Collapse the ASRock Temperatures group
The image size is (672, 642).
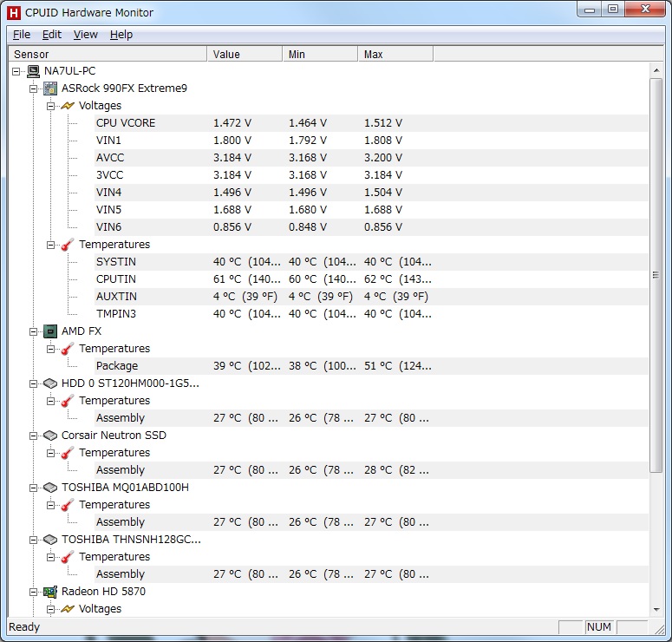pos(50,245)
